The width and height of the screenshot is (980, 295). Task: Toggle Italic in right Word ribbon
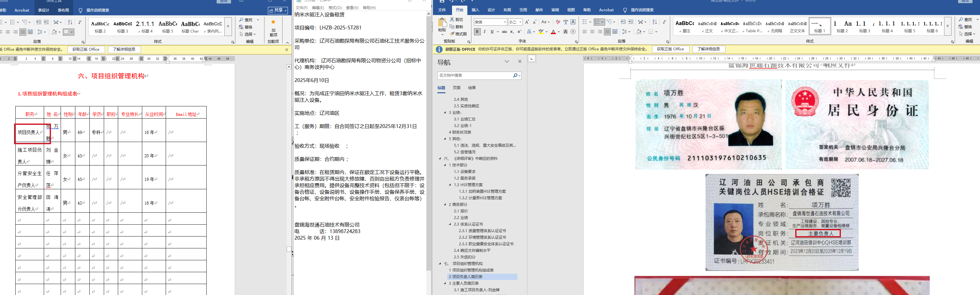point(485,32)
